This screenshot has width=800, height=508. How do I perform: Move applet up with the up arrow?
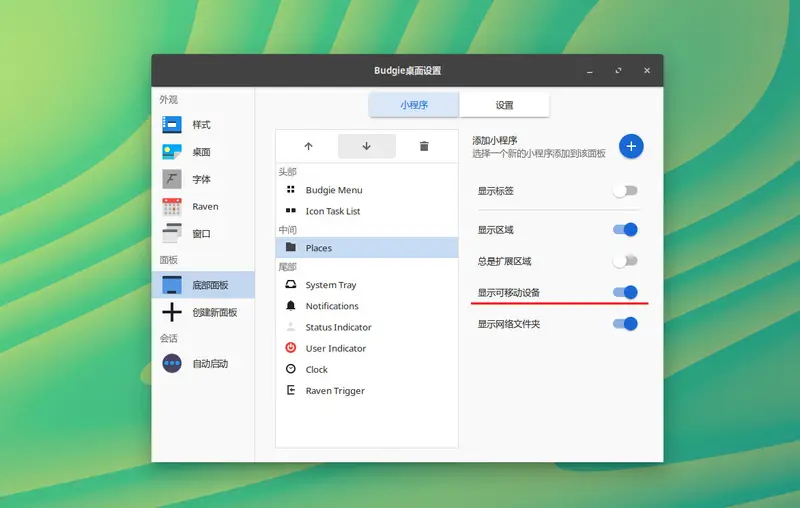(x=308, y=146)
